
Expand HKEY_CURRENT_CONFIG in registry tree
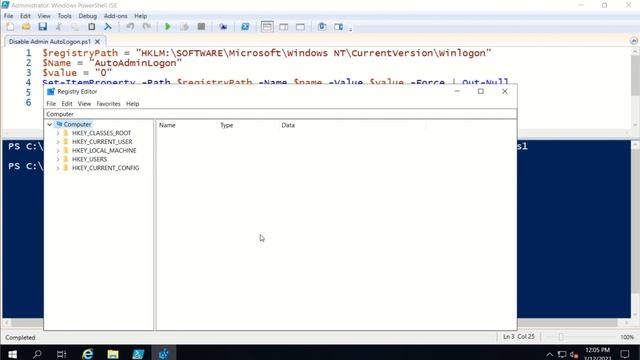[x=58, y=168]
